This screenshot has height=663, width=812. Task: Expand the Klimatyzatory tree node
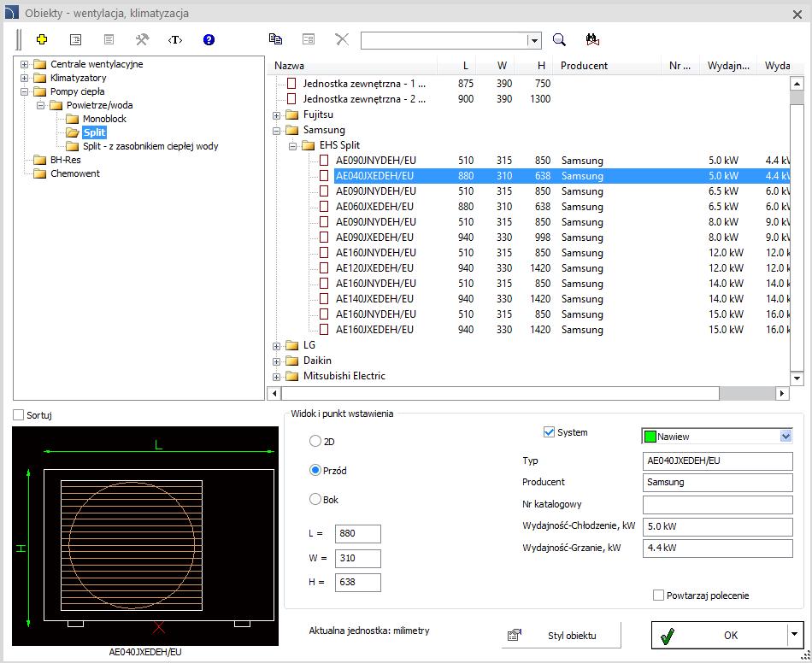coord(24,78)
